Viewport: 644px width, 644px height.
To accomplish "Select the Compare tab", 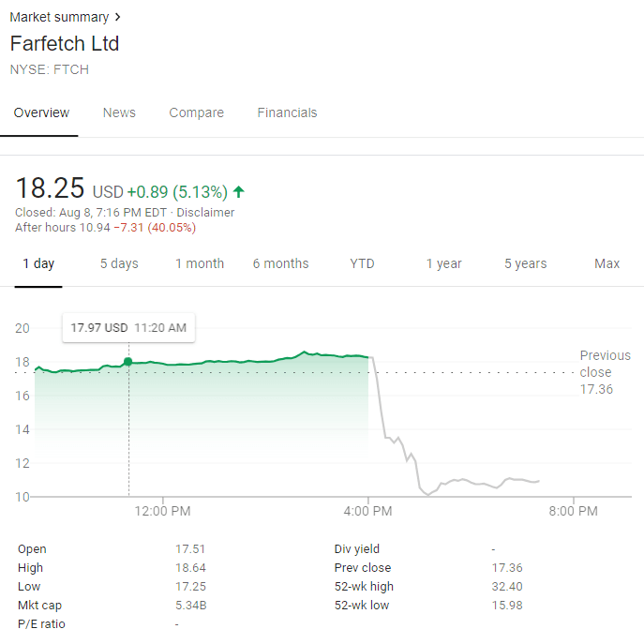I will coord(196,112).
